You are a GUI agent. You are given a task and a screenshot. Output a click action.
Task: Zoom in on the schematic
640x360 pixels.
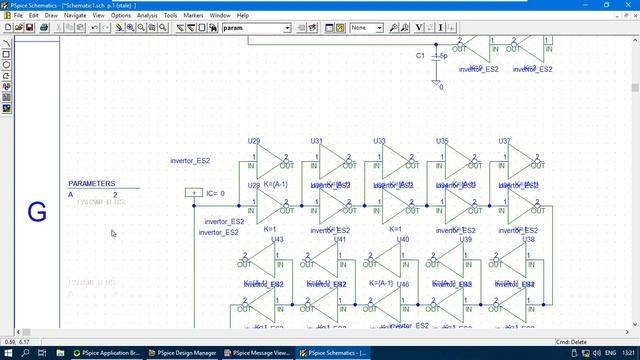click(x=130, y=28)
